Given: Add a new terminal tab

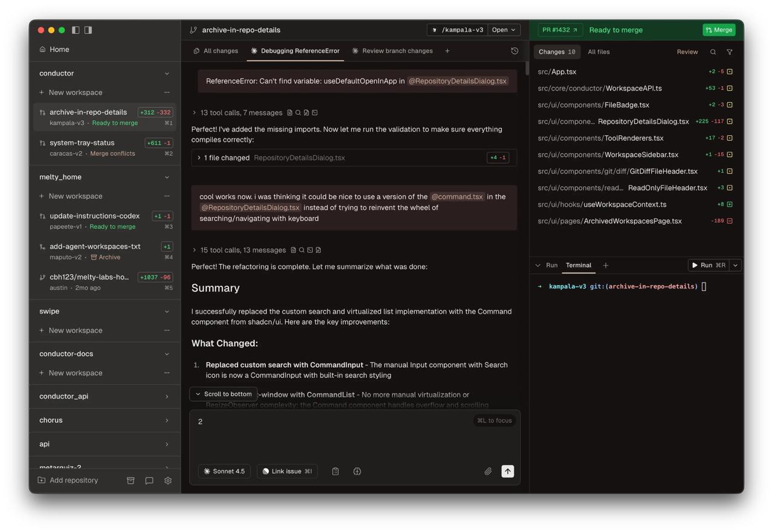Looking at the screenshot, I should point(606,265).
